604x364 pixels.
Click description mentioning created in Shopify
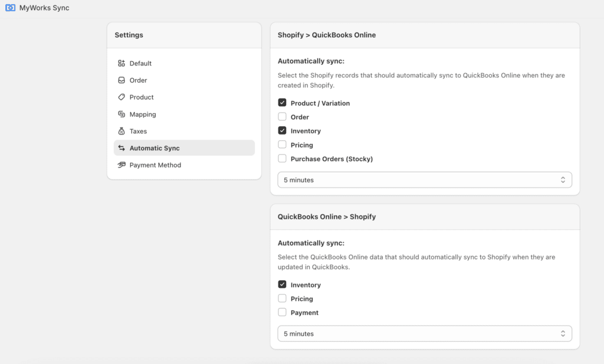pyautogui.click(x=421, y=80)
